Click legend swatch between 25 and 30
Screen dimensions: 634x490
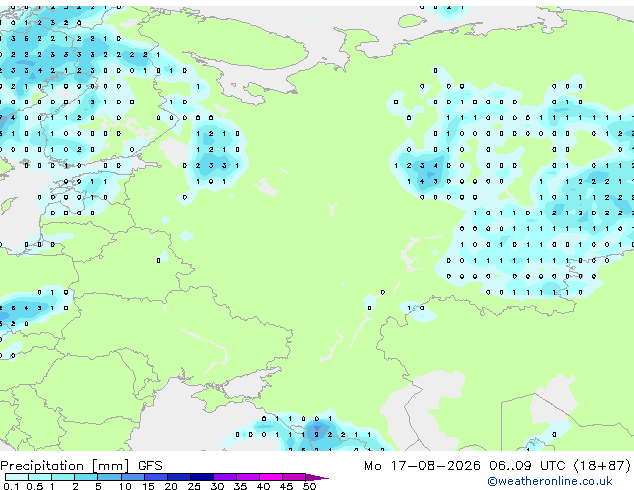click(202, 477)
